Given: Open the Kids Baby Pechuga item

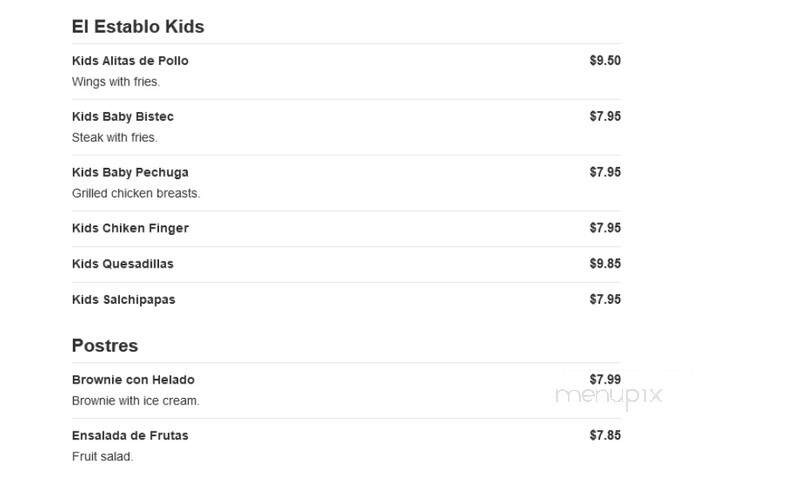Looking at the screenshot, I should (x=130, y=172).
